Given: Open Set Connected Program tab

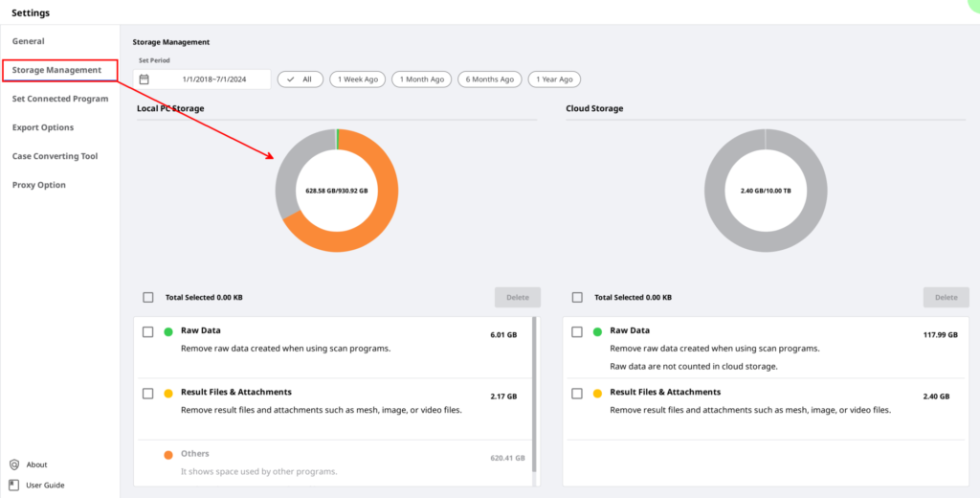Looking at the screenshot, I should coord(60,99).
